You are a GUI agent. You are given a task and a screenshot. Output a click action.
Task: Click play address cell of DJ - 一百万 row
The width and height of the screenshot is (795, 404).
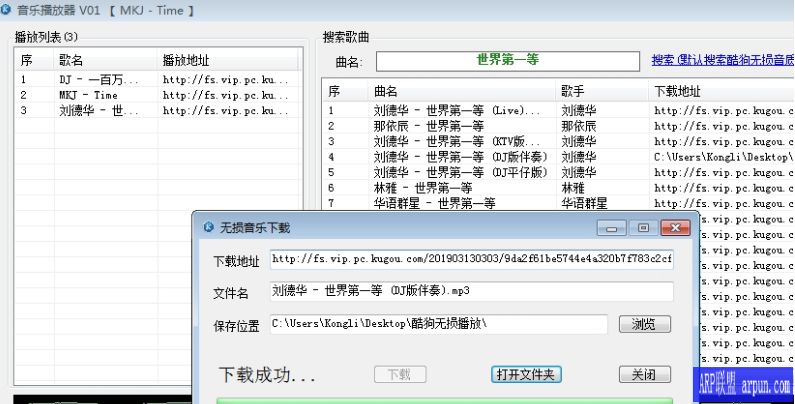pos(226,80)
